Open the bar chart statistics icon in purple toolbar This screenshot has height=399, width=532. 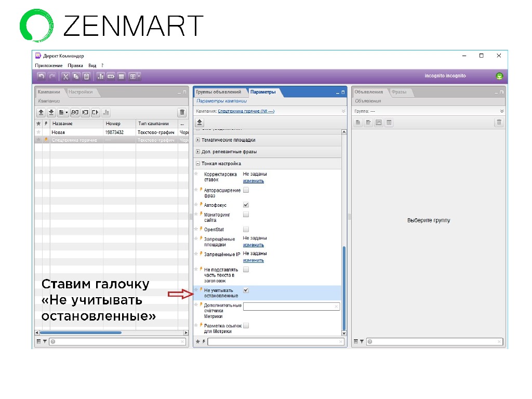pyautogui.click(x=100, y=76)
